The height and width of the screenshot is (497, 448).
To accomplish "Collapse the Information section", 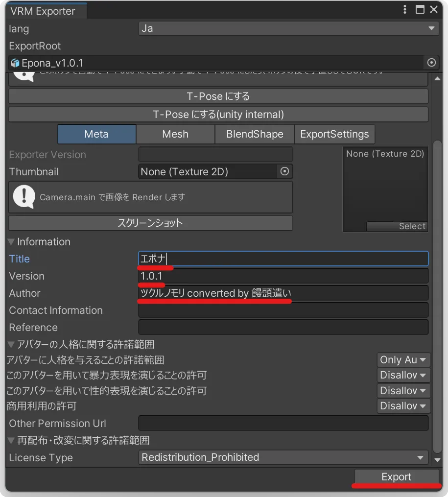I will click(x=11, y=242).
